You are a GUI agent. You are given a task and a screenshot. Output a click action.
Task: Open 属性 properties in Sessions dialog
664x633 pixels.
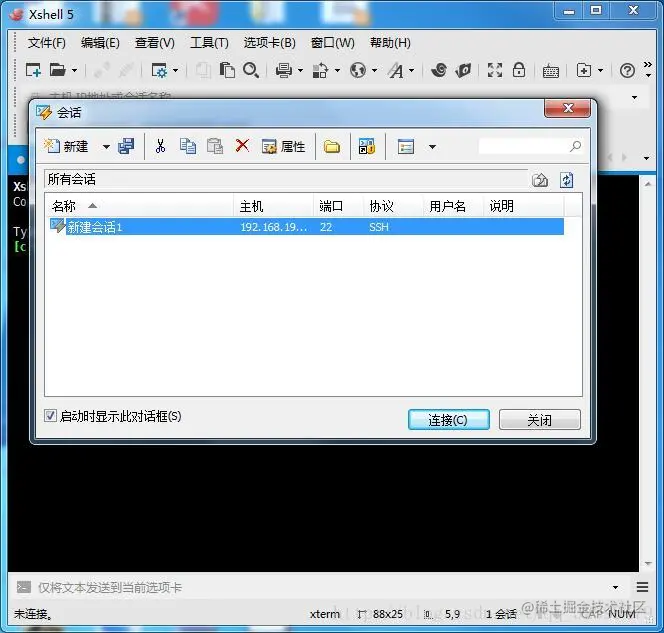point(283,147)
